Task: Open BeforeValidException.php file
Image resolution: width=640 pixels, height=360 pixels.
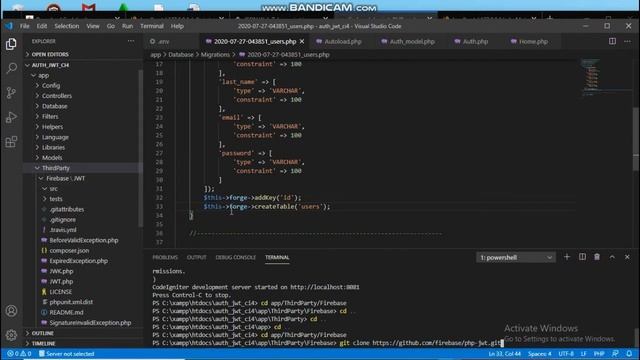Action: point(84,240)
